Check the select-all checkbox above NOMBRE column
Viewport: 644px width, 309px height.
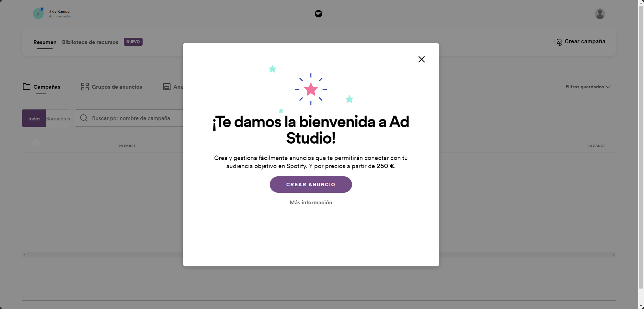tap(35, 143)
